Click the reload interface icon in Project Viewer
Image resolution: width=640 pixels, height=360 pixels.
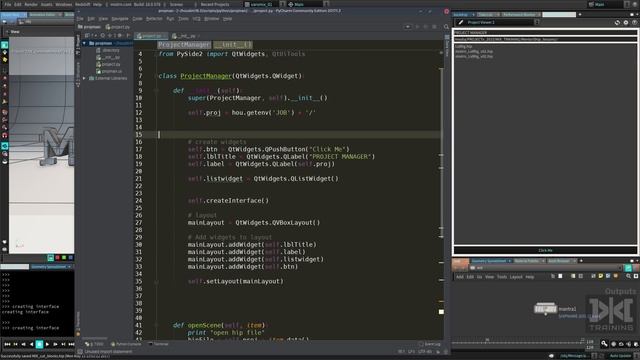[617, 22]
